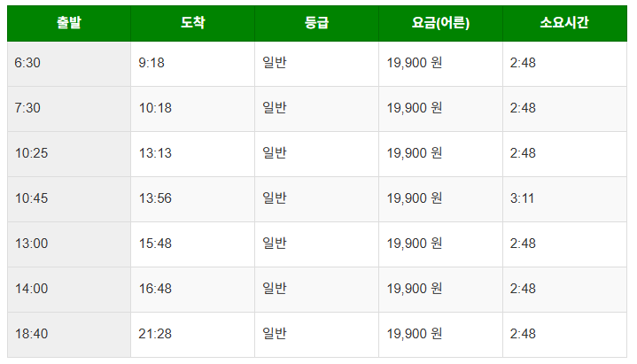
Task: Select the 6:30 departure time cell
Action: tap(69, 64)
